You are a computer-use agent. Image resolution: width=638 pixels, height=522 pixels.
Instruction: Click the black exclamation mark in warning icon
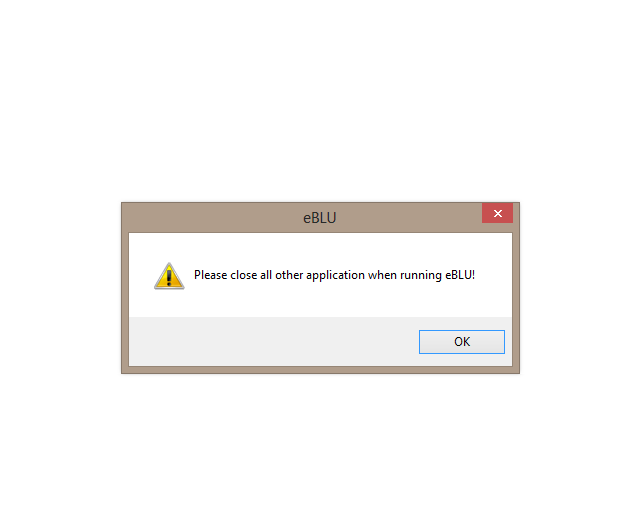point(169,277)
